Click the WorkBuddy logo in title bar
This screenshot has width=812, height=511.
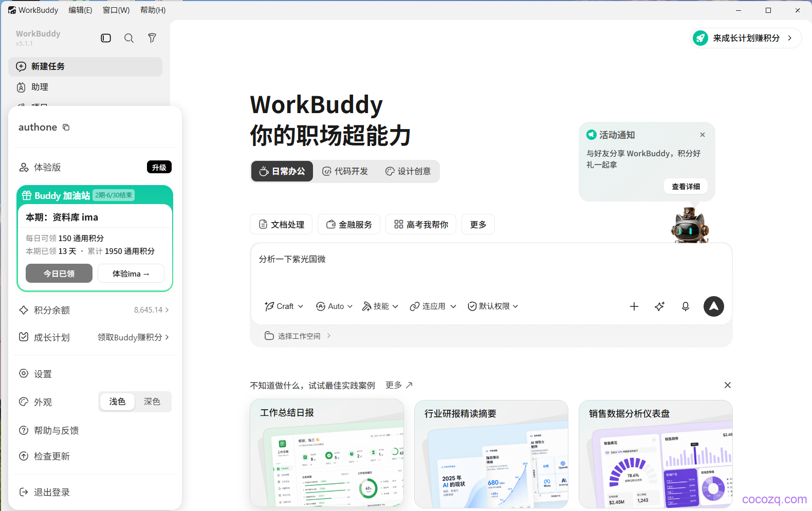[x=12, y=10]
